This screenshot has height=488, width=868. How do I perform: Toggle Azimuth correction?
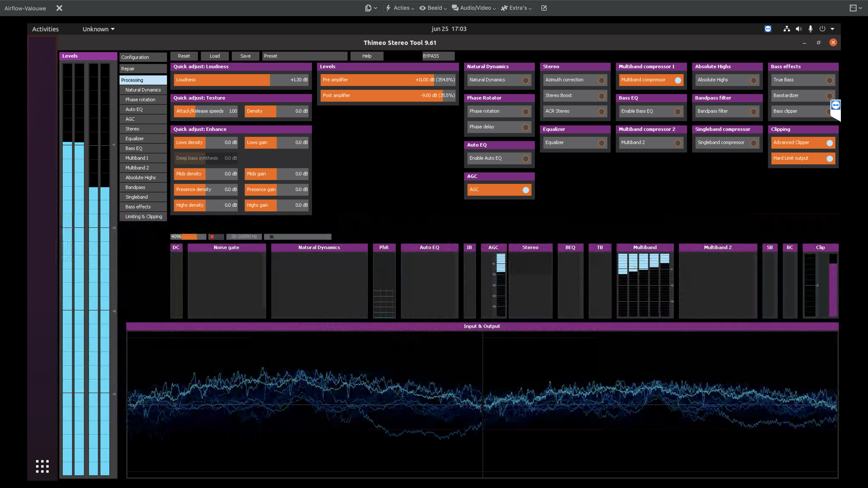575,80
